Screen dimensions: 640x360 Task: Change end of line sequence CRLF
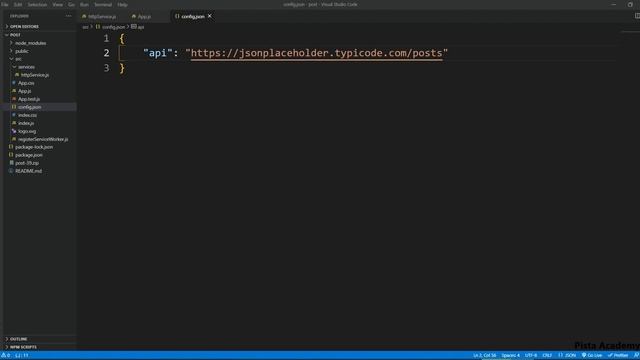(547, 356)
